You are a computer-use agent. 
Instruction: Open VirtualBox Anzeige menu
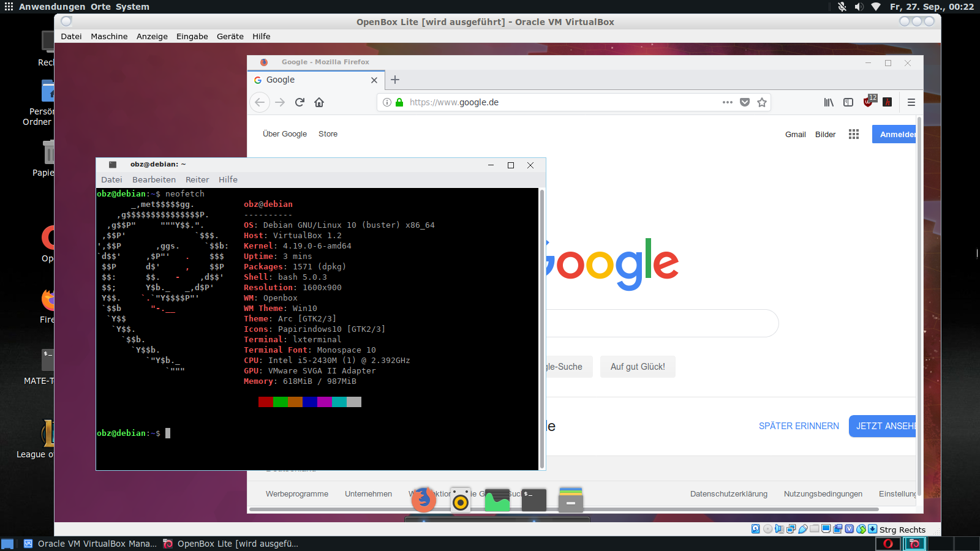tap(152, 36)
